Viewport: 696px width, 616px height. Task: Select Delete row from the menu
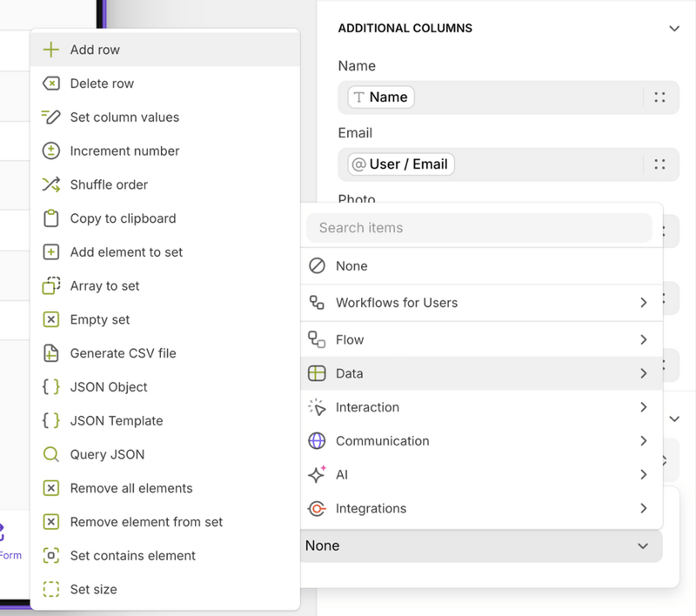coord(104,84)
